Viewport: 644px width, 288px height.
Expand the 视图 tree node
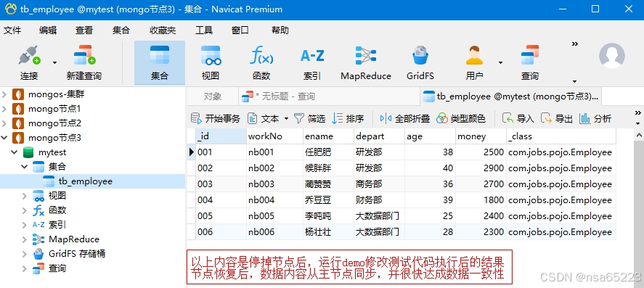pyautogui.click(x=25, y=196)
